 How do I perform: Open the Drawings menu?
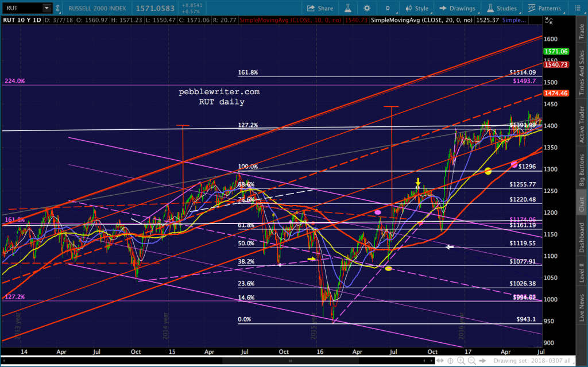(457, 8)
